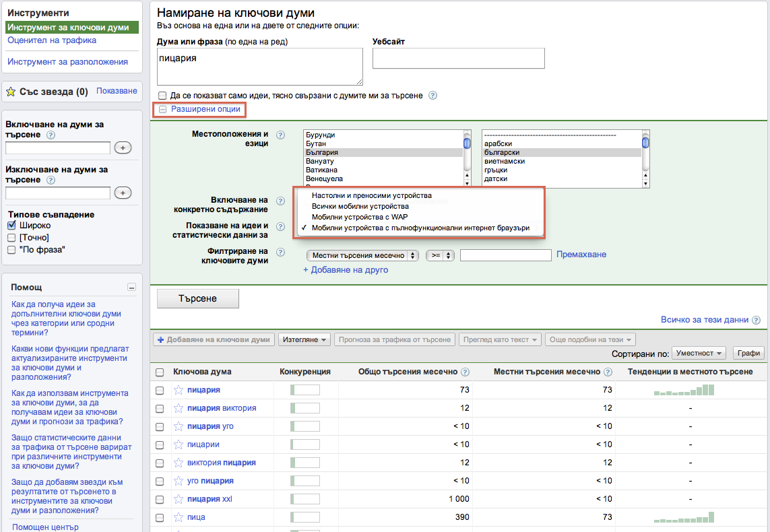Screen dimensions: 770x532
Task: Open the Изтегляне dropdown
Action: (304, 339)
